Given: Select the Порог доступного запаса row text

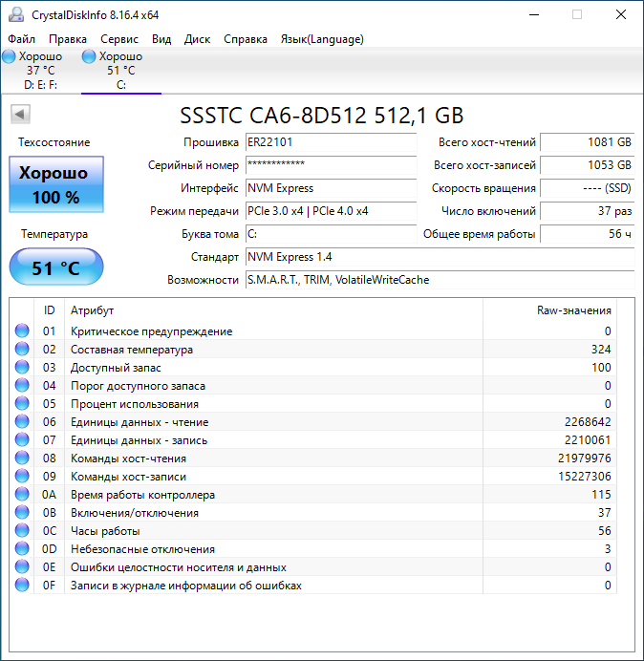Looking at the screenshot, I should pos(138,386).
